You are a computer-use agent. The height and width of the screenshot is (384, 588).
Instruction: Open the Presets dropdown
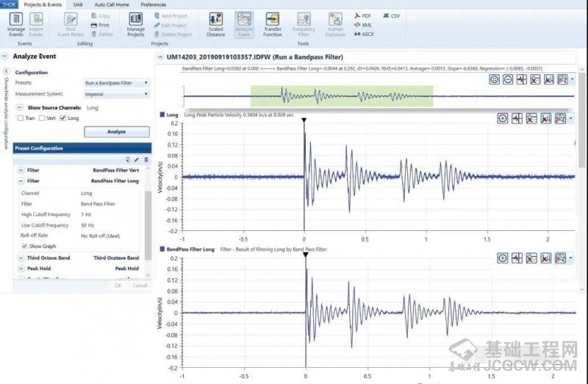point(116,83)
